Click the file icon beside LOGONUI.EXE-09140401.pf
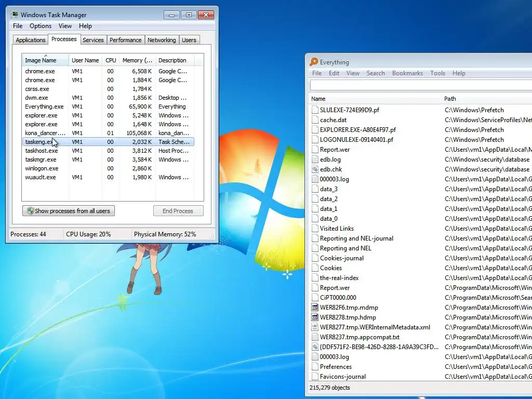The image size is (532, 399). [x=315, y=139]
